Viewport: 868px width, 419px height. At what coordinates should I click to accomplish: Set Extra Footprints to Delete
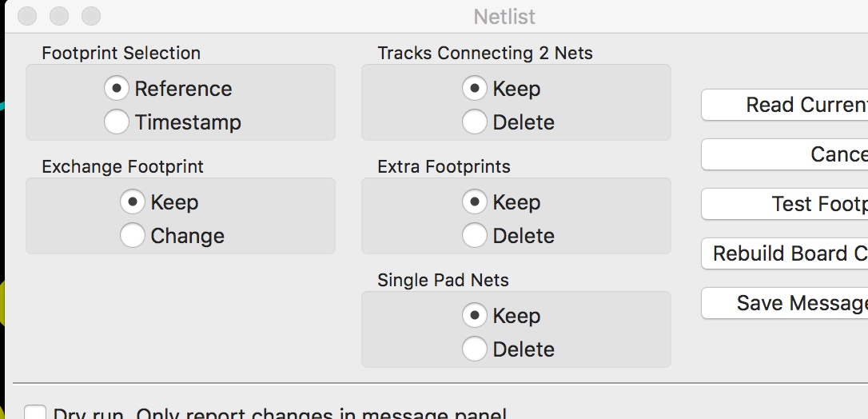(475, 236)
